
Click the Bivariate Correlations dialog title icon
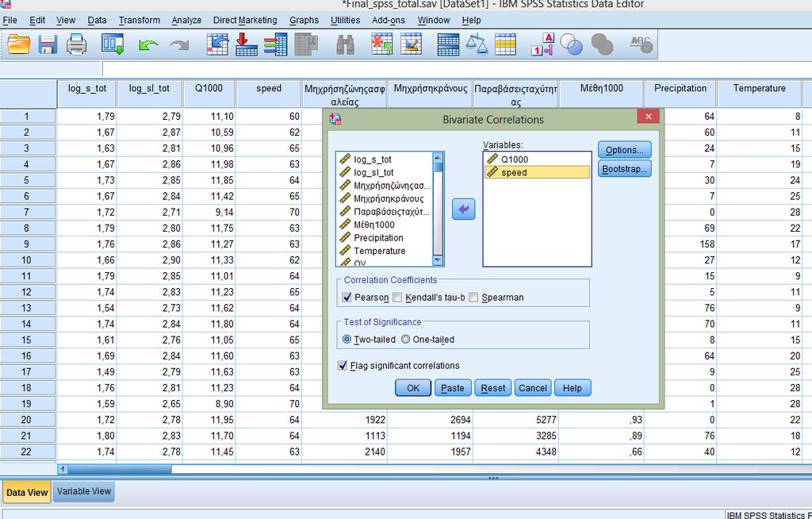335,119
